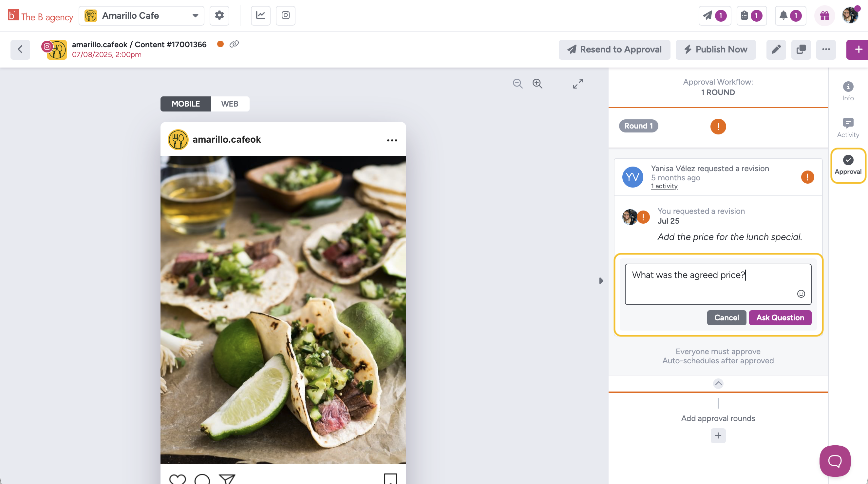Copy content link icon
Image resolution: width=868 pixels, height=484 pixels.
[x=234, y=44]
